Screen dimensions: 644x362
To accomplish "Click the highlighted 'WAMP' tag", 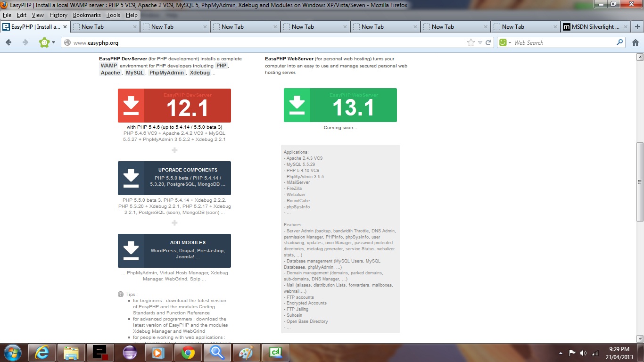I will click(x=109, y=66).
